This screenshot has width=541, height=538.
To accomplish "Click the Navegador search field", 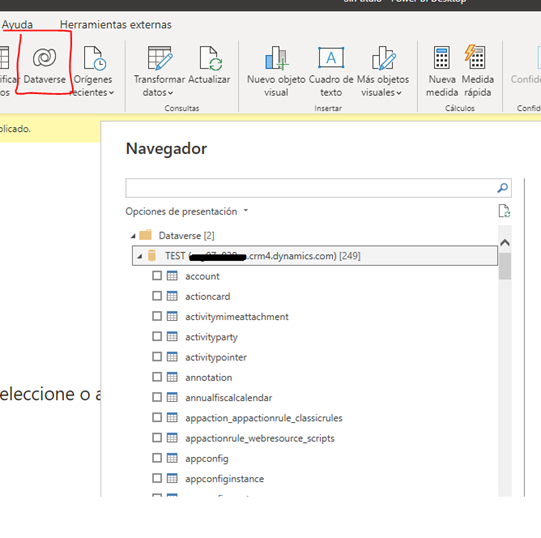I will [x=318, y=188].
